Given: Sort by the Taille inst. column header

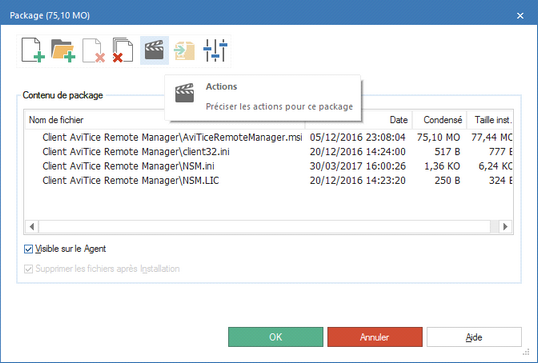Looking at the screenshot, I should pyautogui.click(x=490, y=120).
